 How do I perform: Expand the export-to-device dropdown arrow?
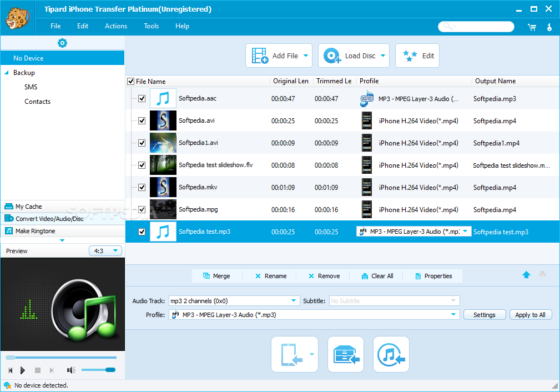tap(312, 354)
